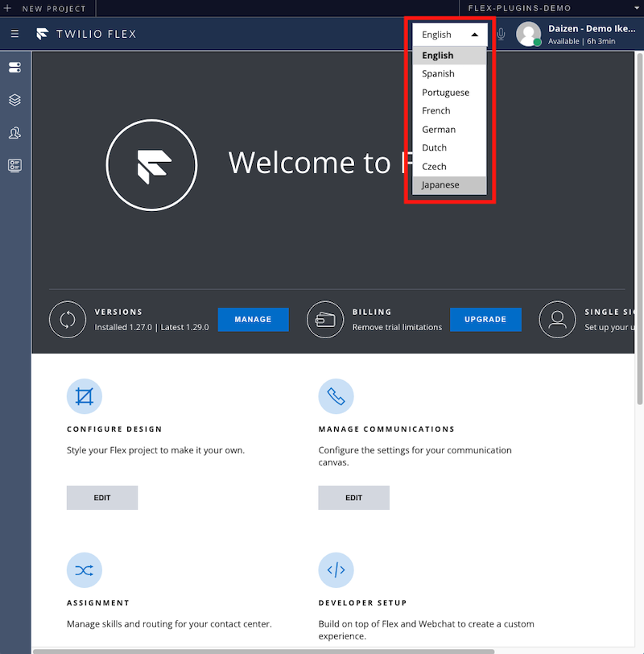644x654 pixels.
Task: Open the Admin toggle icon in sidebar
Action: coord(14,67)
